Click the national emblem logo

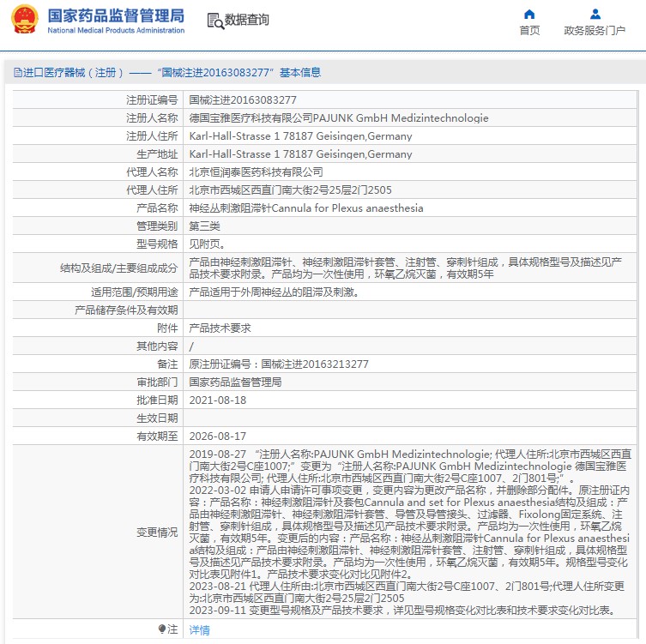(x=24, y=20)
